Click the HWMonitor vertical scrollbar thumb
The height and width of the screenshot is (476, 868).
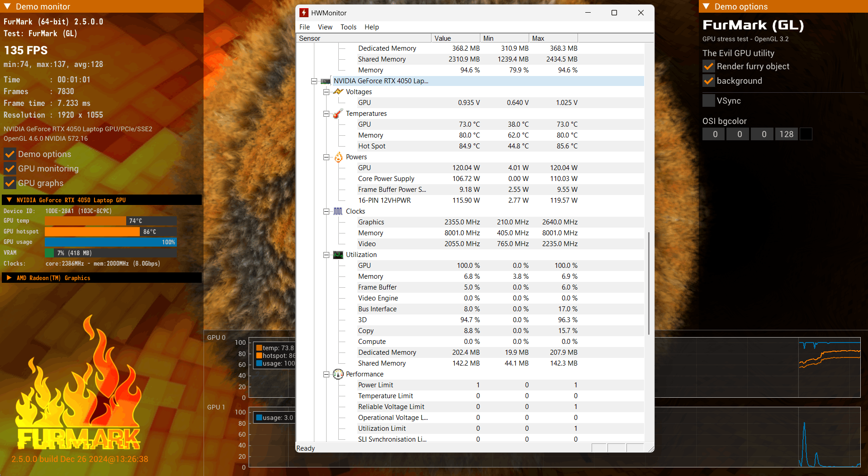point(649,283)
